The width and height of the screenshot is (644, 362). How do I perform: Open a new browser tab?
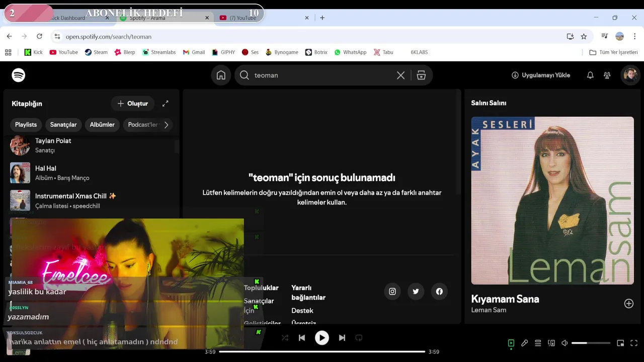[x=322, y=18]
